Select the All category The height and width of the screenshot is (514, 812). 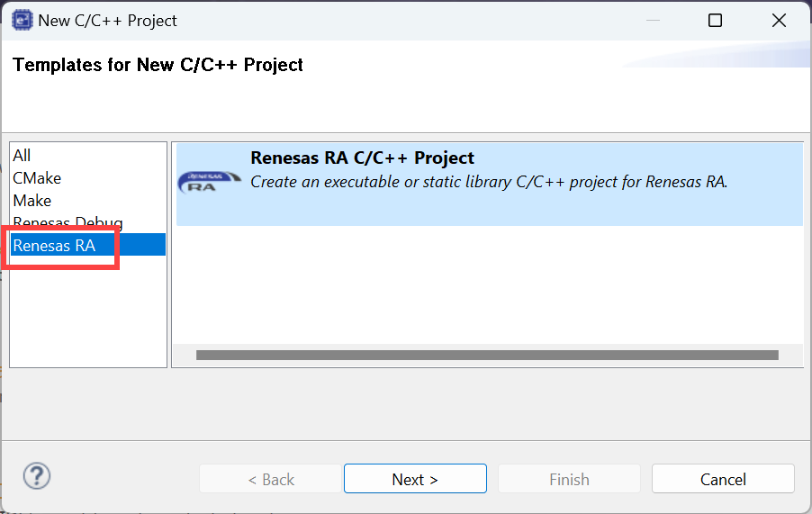coord(22,156)
